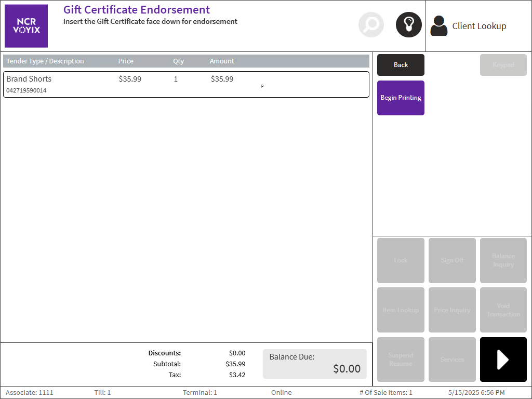Click Suspend Resume

[x=401, y=360]
